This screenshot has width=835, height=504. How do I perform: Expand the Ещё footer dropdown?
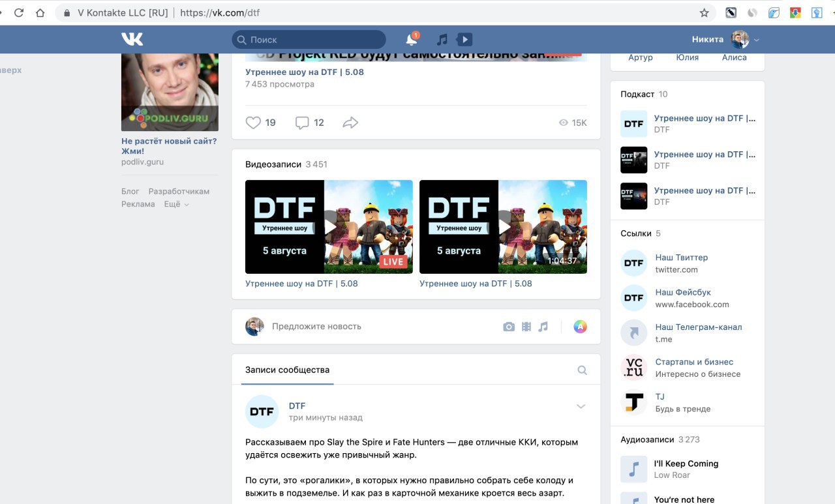(176, 204)
